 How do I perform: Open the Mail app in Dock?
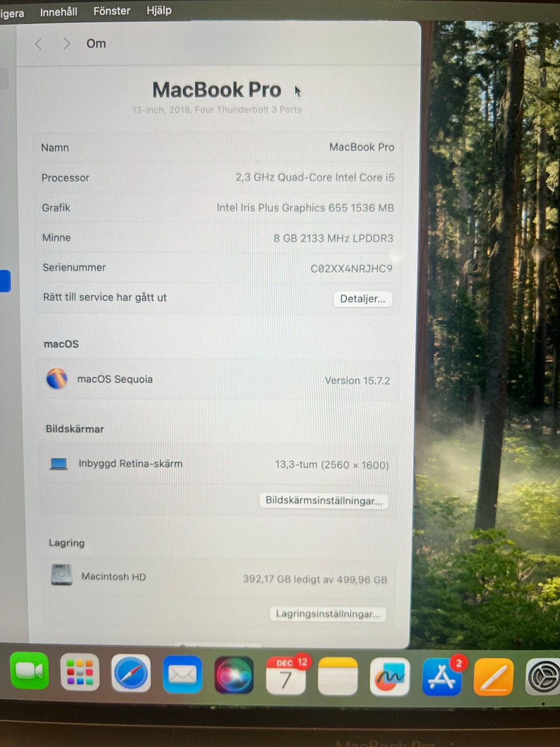183,675
